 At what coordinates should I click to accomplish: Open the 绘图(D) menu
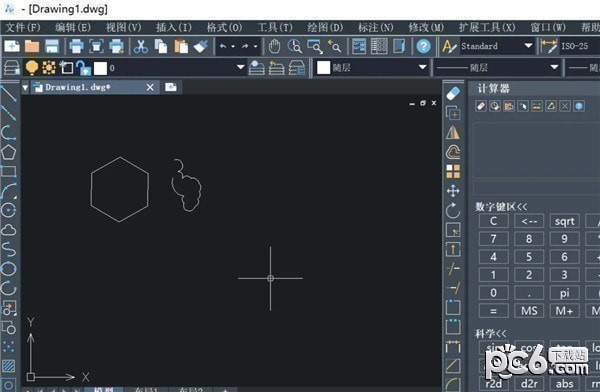(325, 28)
